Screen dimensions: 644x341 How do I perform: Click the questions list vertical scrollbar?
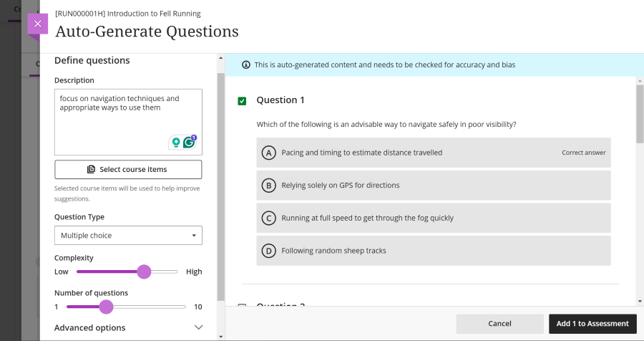pyautogui.click(x=639, y=115)
